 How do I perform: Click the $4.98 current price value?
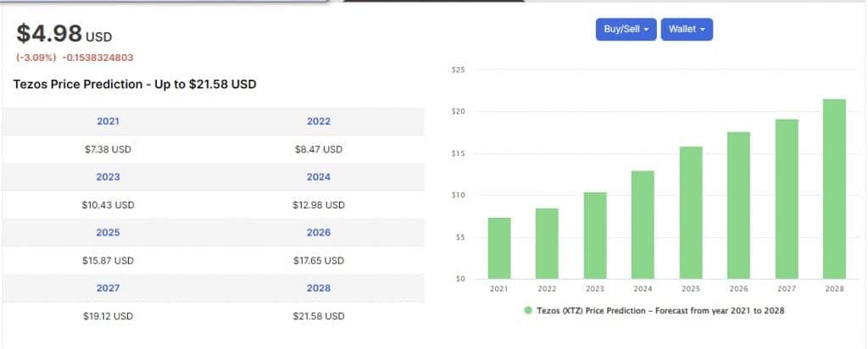click(49, 34)
